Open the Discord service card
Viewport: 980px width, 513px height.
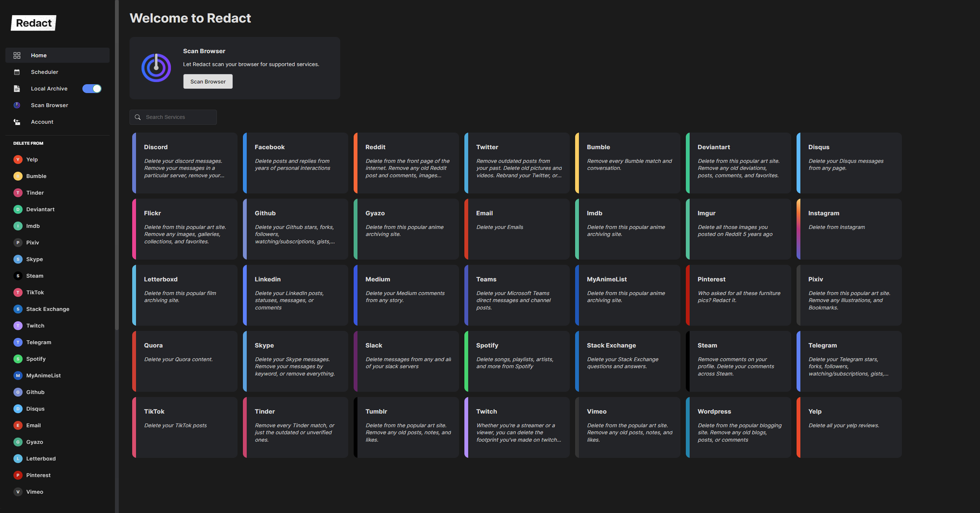point(185,163)
